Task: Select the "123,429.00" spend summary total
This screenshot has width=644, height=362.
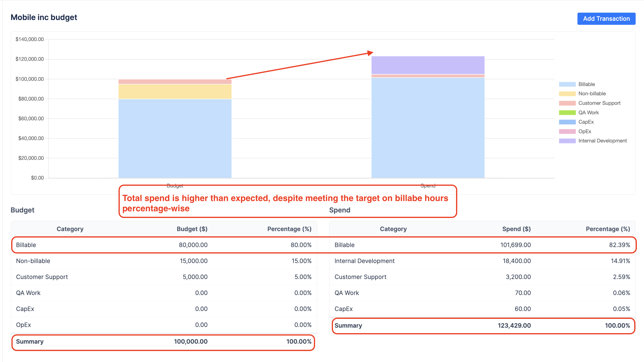Action: click(x=514, y=326)
